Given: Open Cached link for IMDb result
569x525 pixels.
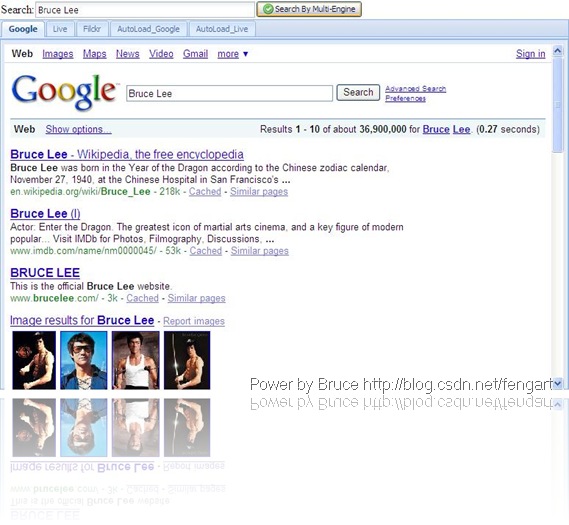Looking at the screenshot, I should [205, 250].
